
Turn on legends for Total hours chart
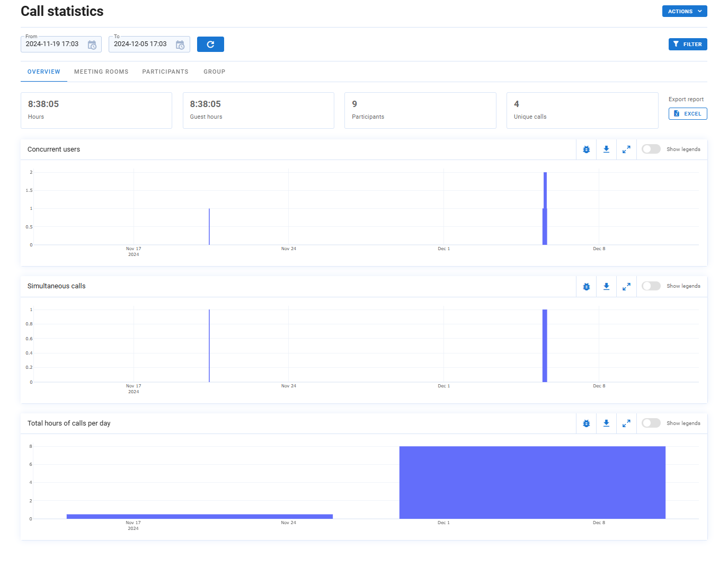click(651, 423)
